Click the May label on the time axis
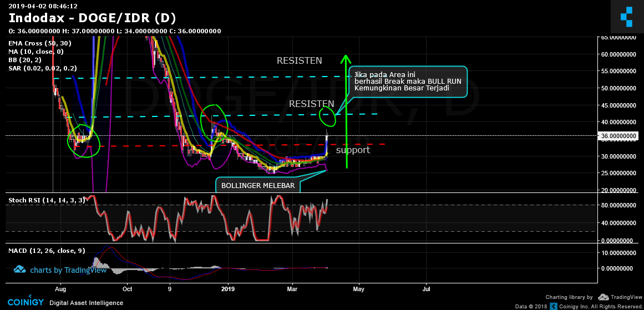The image size is (644, 310). tap(359, 288)
